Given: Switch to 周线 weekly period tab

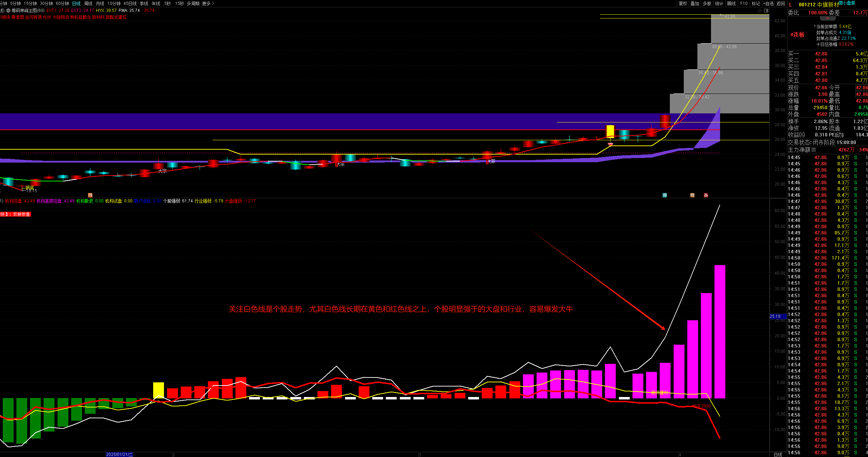Looking at the screenshot, I should (88, 3).
